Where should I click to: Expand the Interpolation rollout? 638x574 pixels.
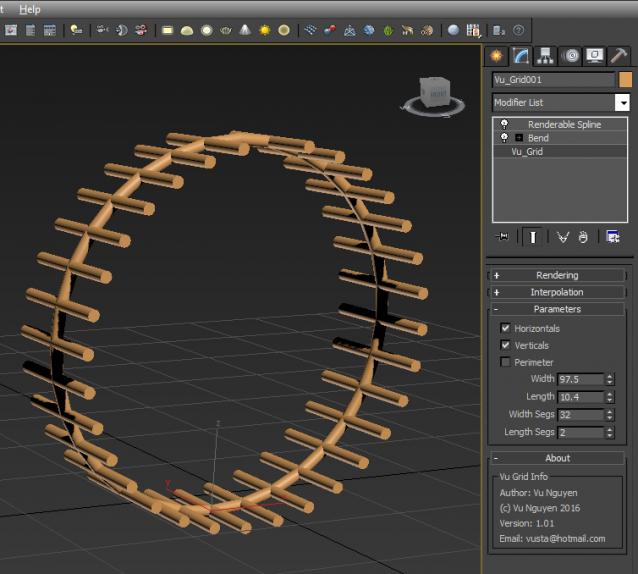point(557,292)
